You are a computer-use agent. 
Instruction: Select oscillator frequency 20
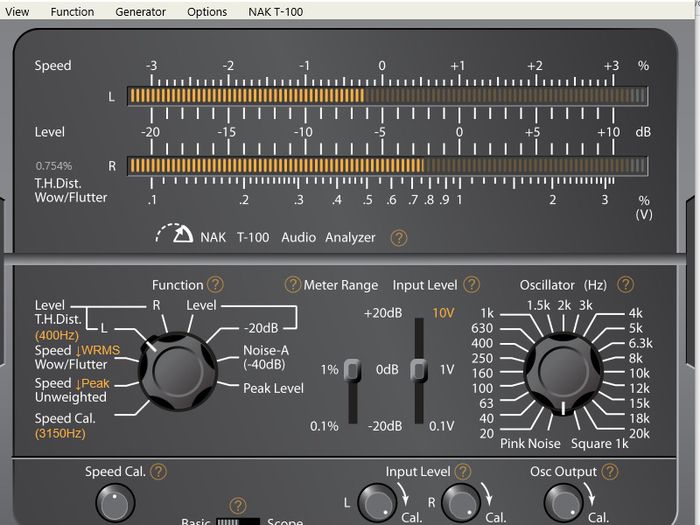click(487, 433)
